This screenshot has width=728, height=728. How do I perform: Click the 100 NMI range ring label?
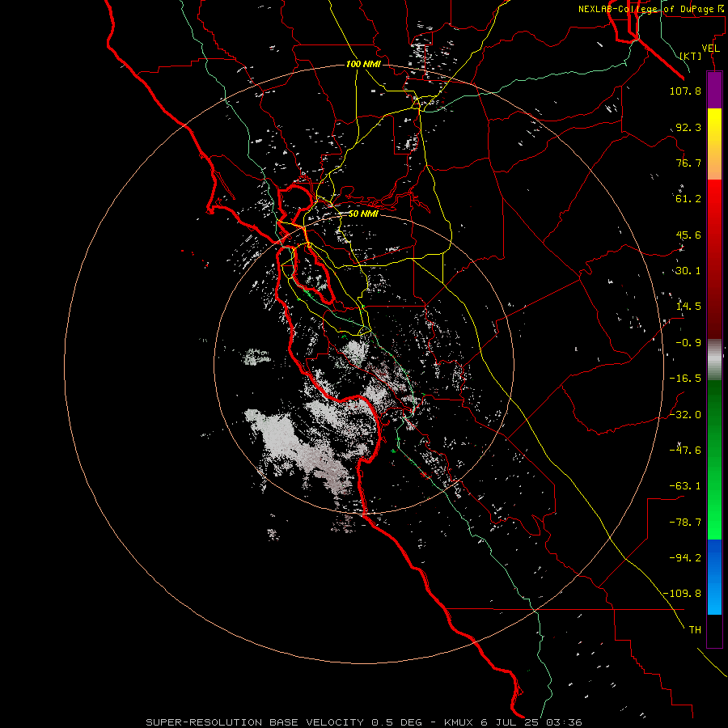pyautogui.click(x=363, y=64)
